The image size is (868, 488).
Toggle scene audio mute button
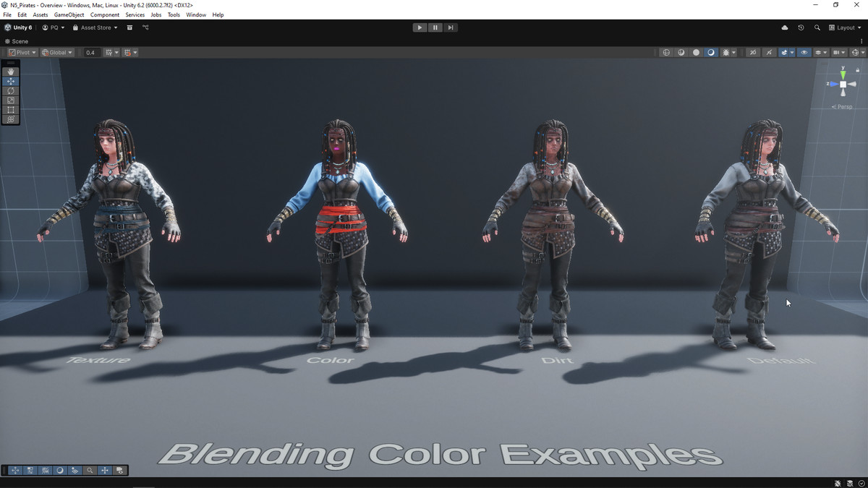752,53
